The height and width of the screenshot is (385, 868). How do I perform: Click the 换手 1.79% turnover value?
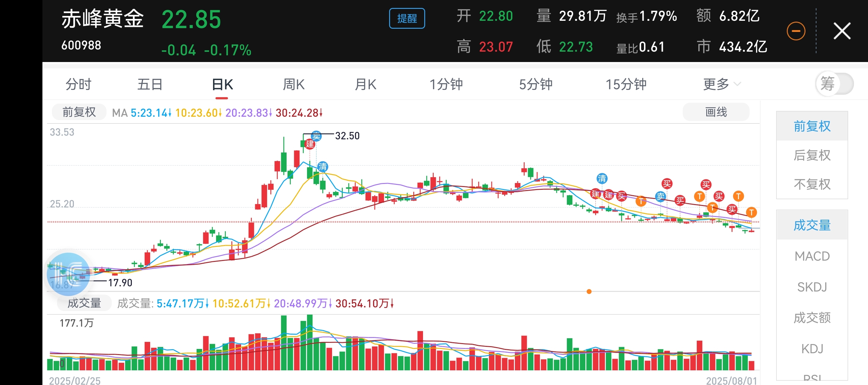point(647,16)
